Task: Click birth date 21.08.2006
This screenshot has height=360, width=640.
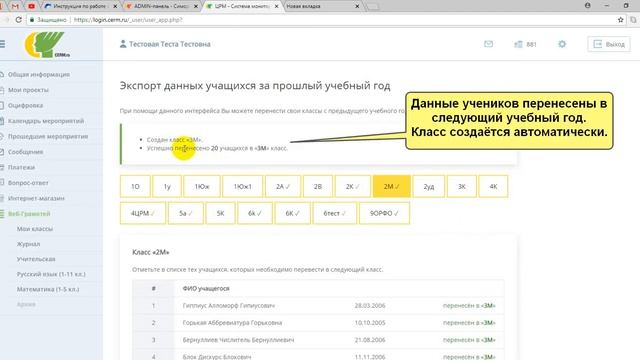Action: tap(370, 340)
